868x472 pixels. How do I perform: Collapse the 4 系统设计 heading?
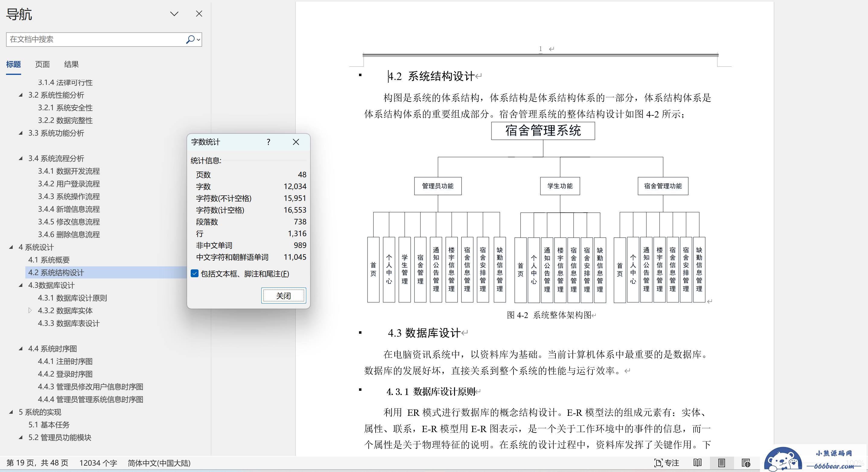11,247
